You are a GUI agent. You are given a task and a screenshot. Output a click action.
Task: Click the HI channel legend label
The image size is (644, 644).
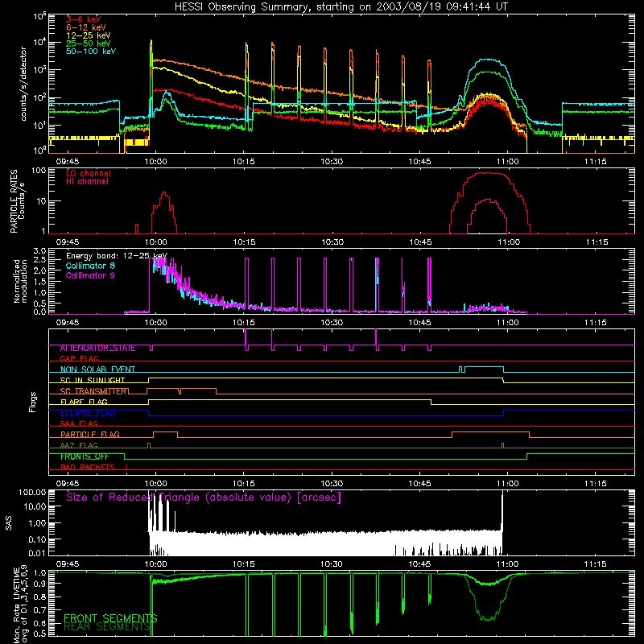click(88, 181)
